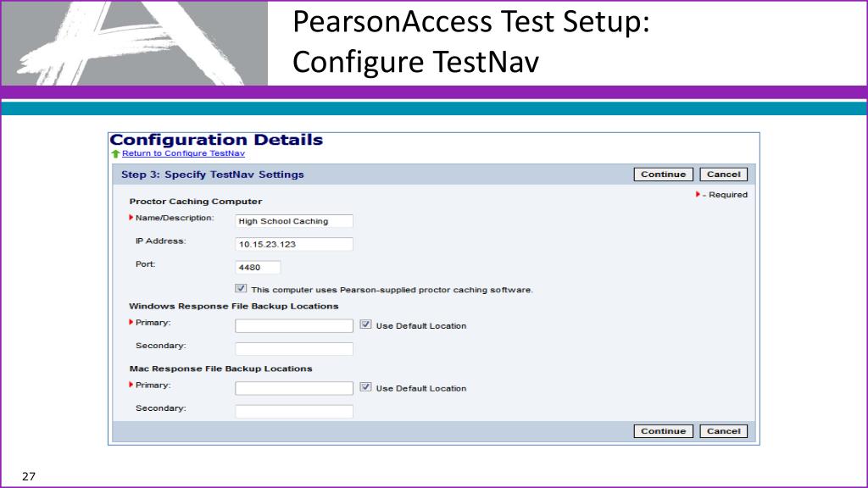868x488 pixels.
Task: Click the top Continue button
Action: pyautogui.click(x=663, y=175)
